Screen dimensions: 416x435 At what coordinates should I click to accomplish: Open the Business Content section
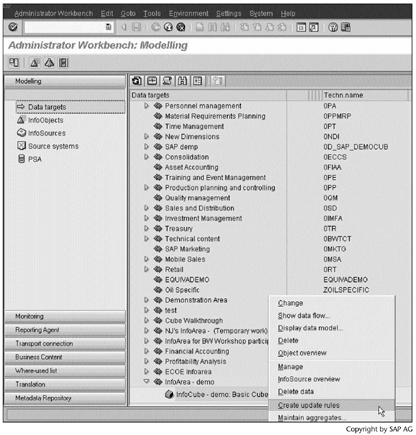tap(65, 357)
